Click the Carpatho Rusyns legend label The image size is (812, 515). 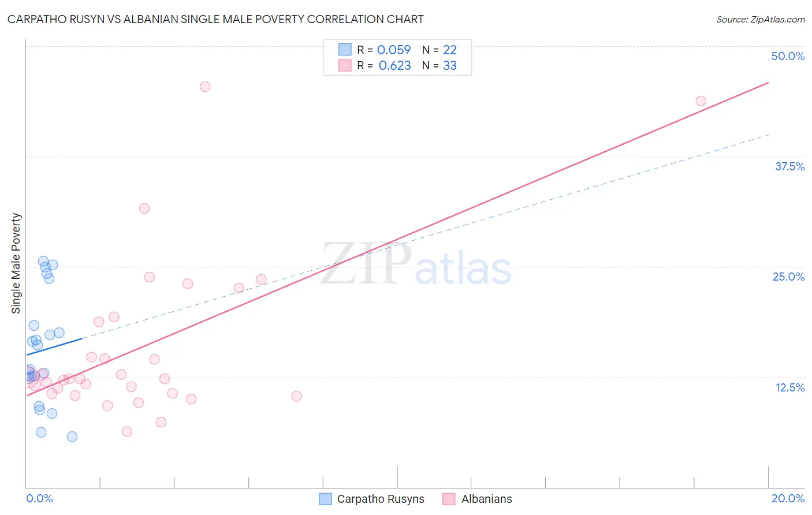(x=381, y=499)
